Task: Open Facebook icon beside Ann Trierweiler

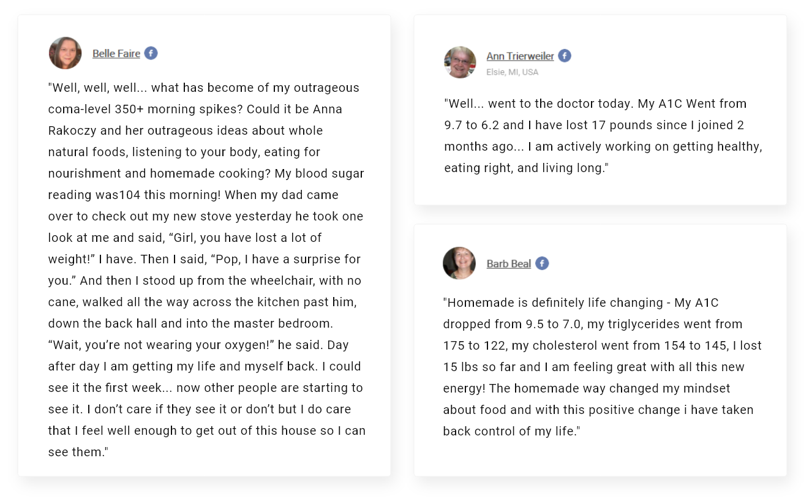Action: pyautogui.click(x=565, y=56)
